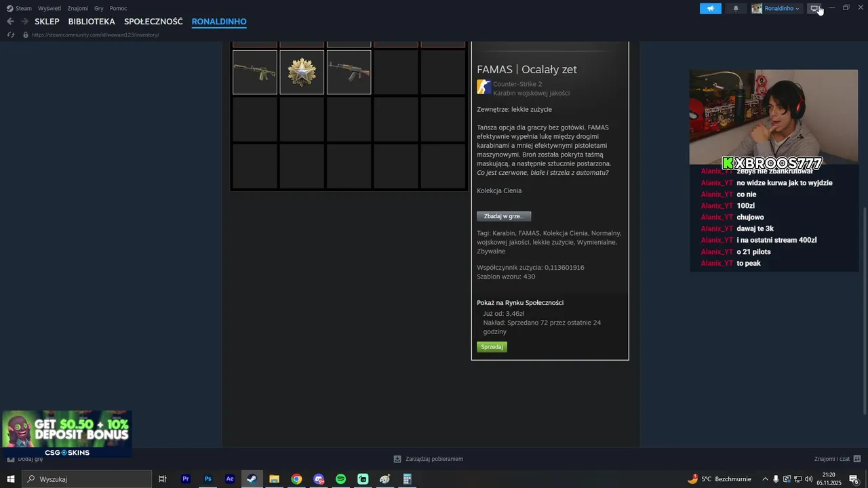The width and height of the screenshot is (868, 488).
Task: Open Pokaż na Rynku Społeczności link
Action: [x=520, y=303]
